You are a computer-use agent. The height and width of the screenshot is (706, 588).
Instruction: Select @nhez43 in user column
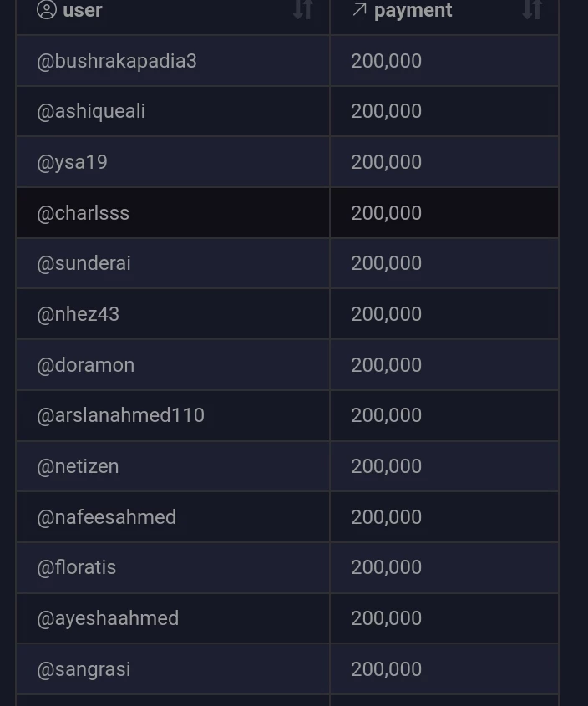78,314
